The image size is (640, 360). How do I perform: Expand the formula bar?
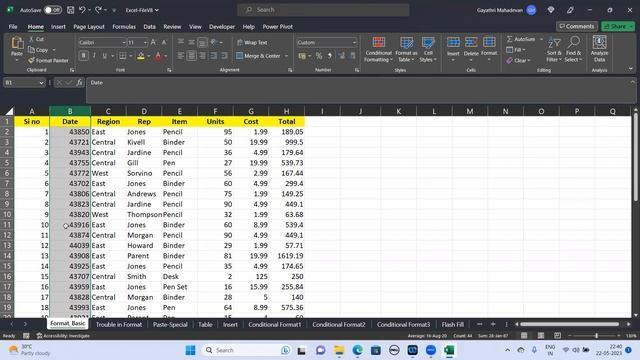point(632,82)
